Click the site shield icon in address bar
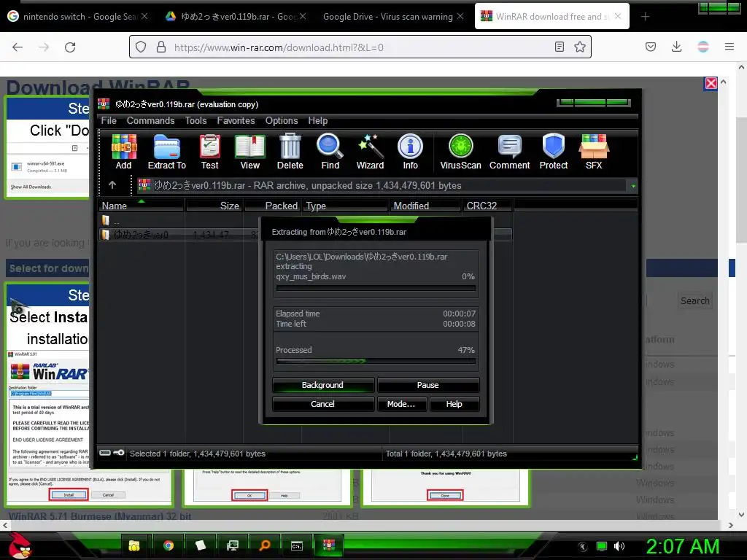Image resolution: width=747 pixels, height=560 pixels. pos(141,47)
